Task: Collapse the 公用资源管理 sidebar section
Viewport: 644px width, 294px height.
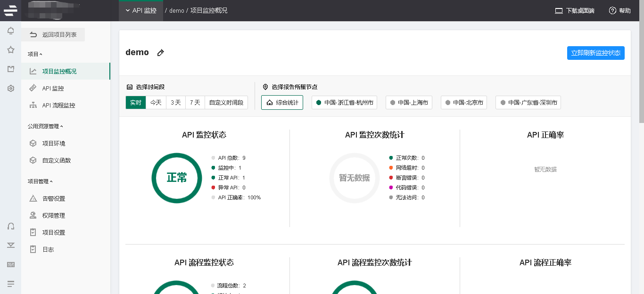Action: pos(45,126)
